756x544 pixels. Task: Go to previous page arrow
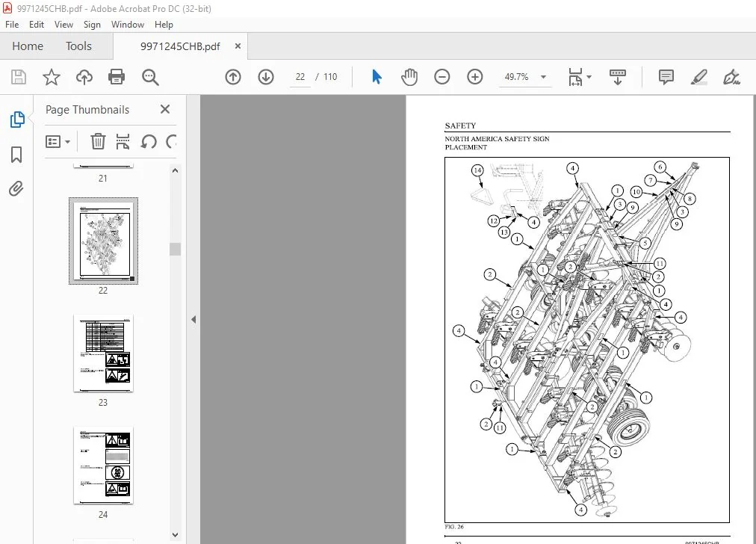(x=233, y=77)
